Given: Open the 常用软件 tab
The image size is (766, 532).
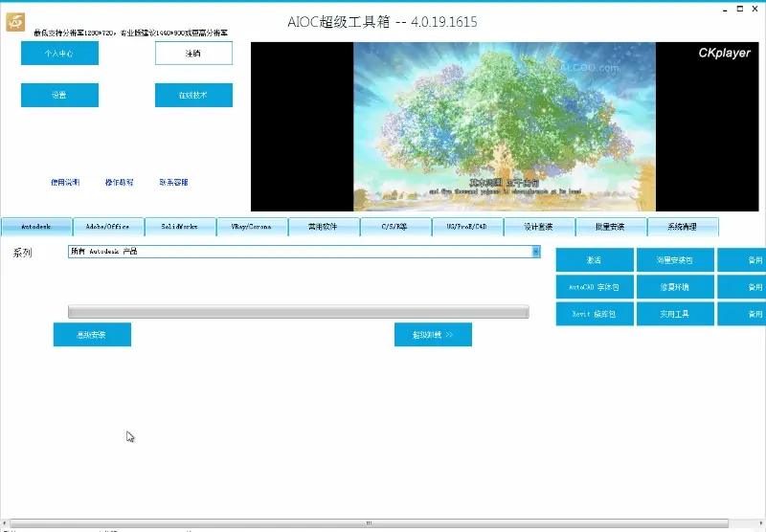Looking at the screenshot, I should coord(324,227).
